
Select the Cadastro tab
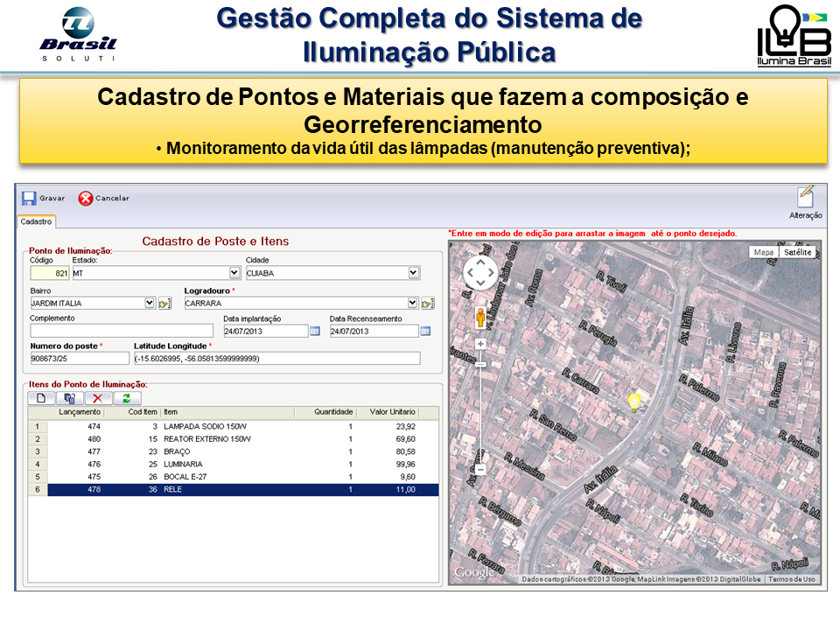tap(36, 222)
